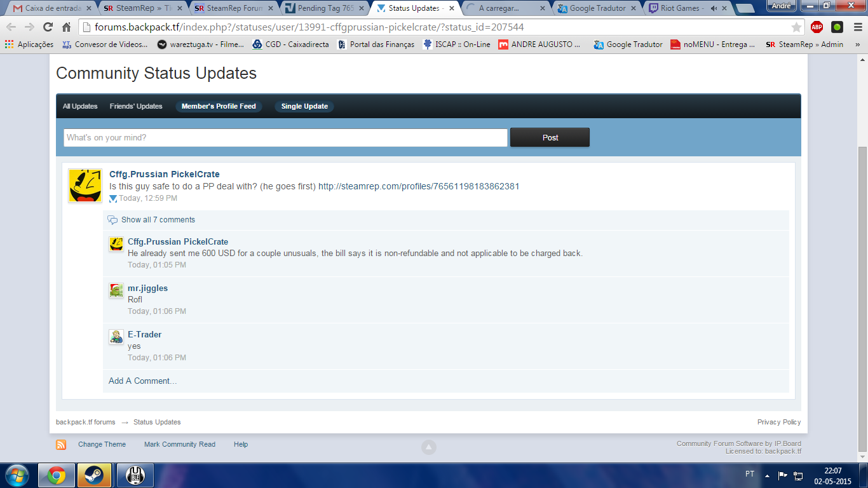Click the Add A Comment link

142,381
